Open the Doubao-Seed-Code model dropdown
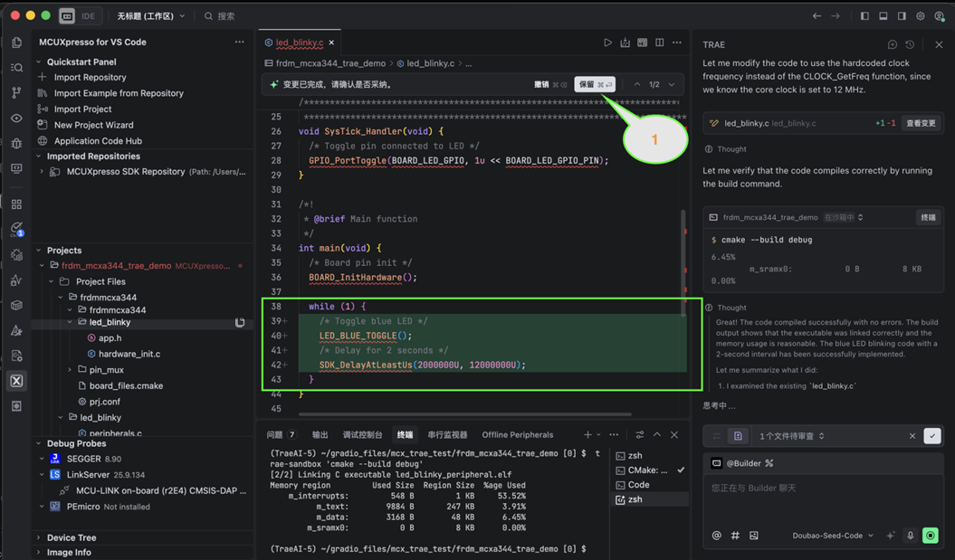The width and height of the screenshot is (955, 560). pos(833,536)
